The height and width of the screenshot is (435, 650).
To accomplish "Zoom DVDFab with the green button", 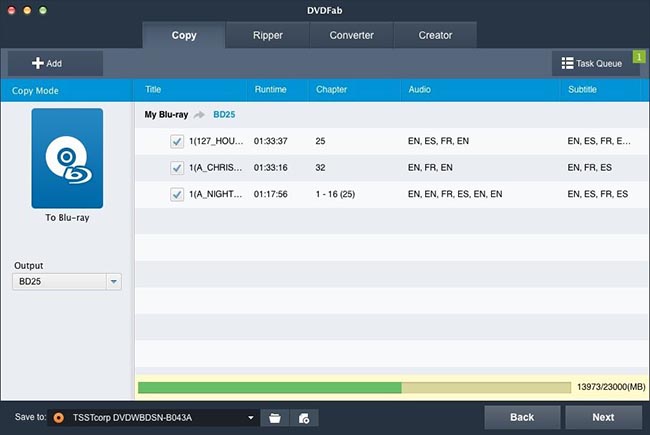I will pyautogui.click(x=43, y=10).
